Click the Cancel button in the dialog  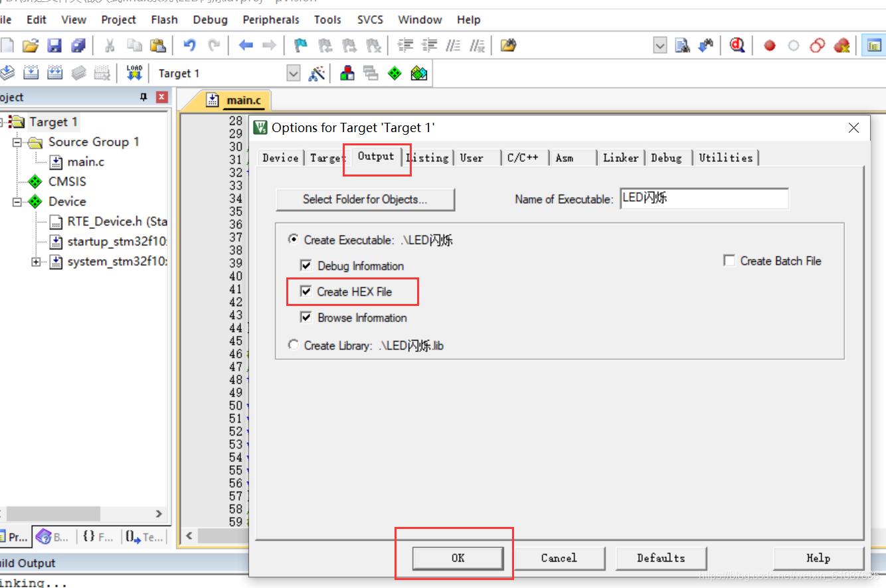click(559, 557)
